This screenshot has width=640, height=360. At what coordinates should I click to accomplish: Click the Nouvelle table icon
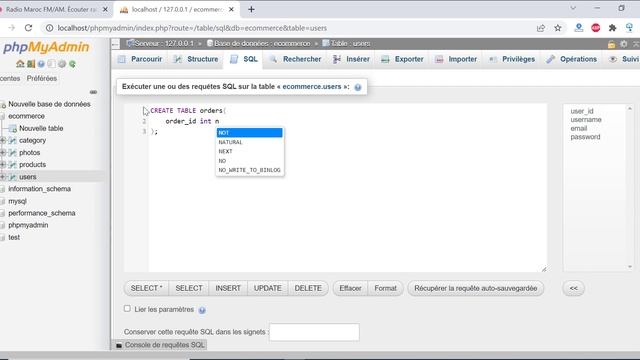(x=13, y=129)
